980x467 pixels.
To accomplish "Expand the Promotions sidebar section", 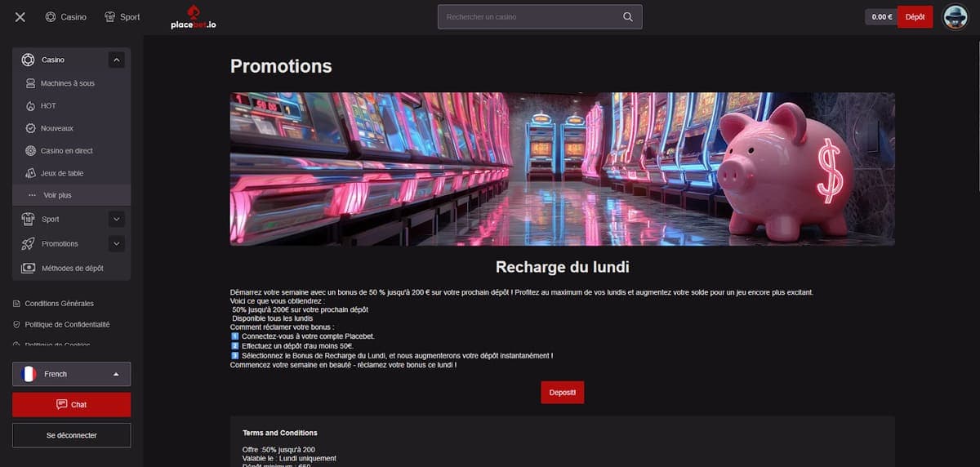I will tap(116, 243).
